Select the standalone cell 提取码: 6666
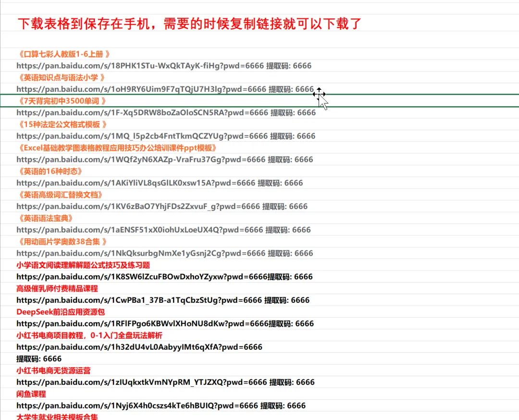 click(x=39, y=359)
